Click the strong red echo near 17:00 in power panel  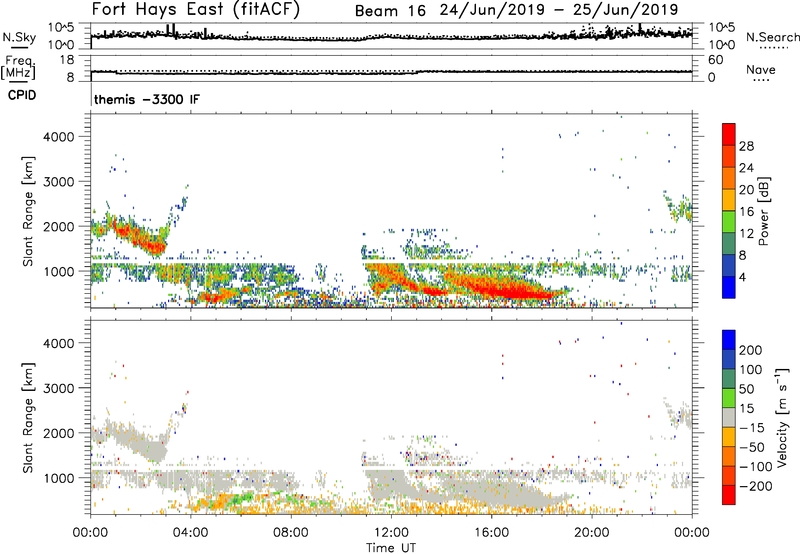[x=518, y=292]
